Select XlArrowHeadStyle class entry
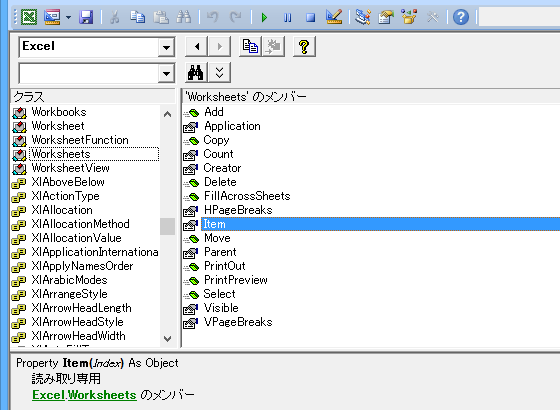560x410 pixels. point(78,322)
